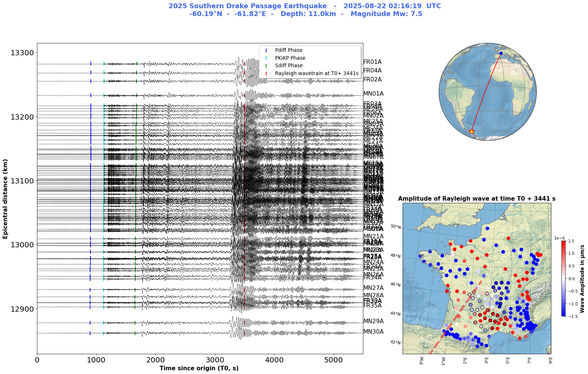Click the green Sdiff Phase legend marker
This screenshot has height=374, width=588.
(266, 66)
